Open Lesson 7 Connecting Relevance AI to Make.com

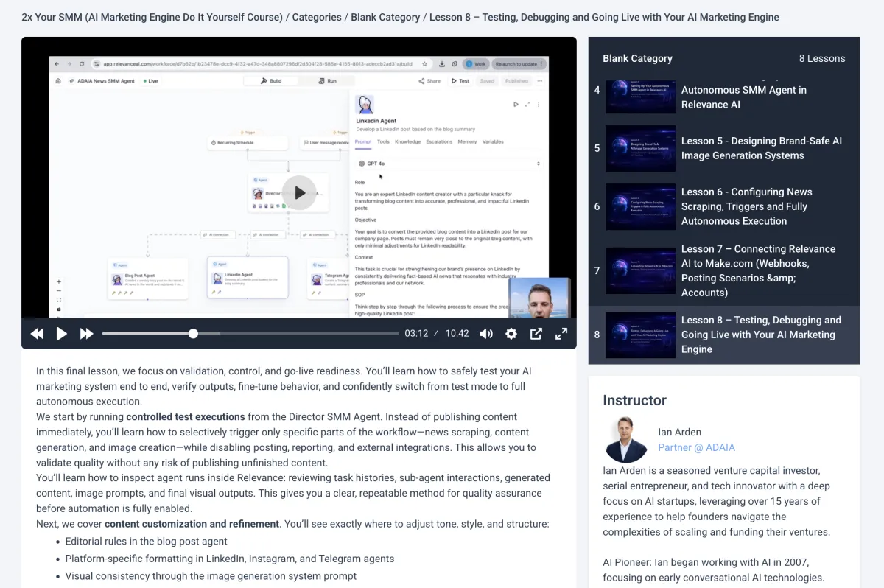[x=724, y=270]
